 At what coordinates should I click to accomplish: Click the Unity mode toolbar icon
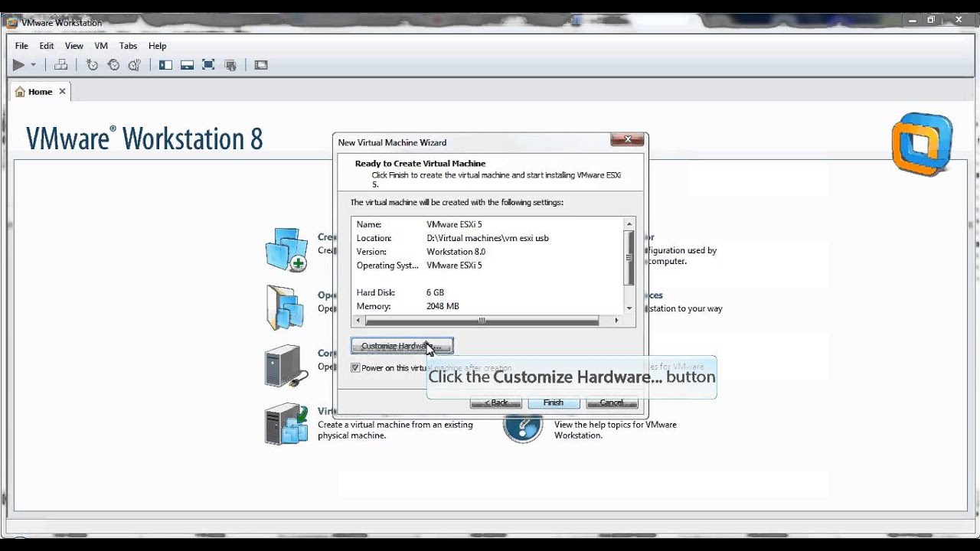pos(230,65)
